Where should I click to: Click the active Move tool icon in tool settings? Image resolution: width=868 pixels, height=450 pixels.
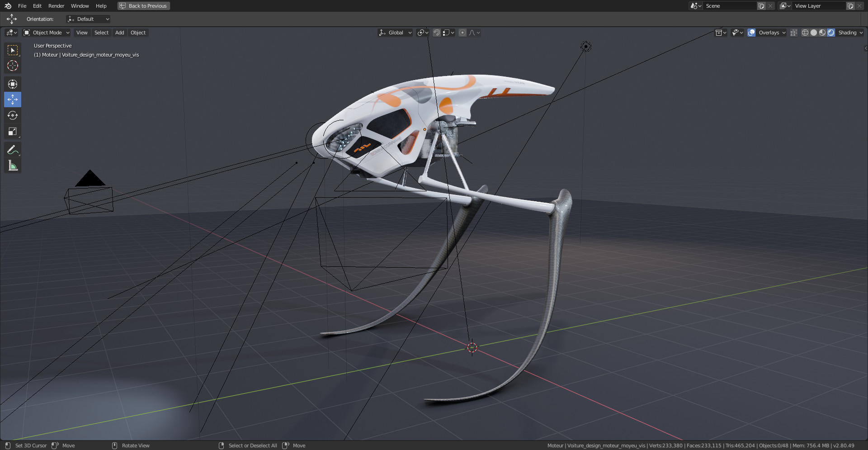tap(12, 19)
